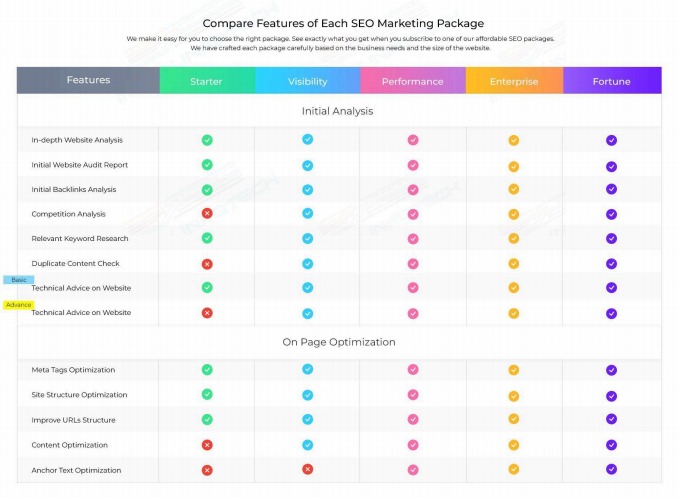Click Fortune check for Content Optimization
The width and height of the screenshot is (679, 499).
click(x=611, y=445)
